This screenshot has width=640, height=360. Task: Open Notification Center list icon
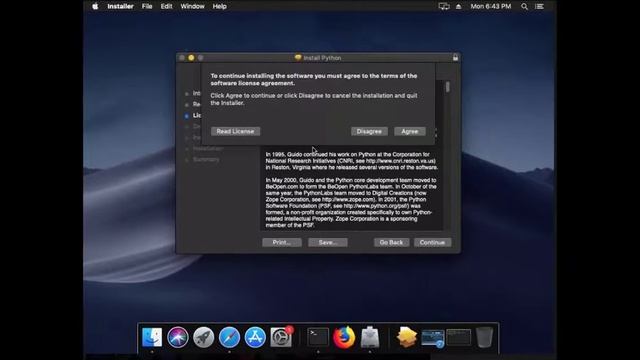point(539,6)
